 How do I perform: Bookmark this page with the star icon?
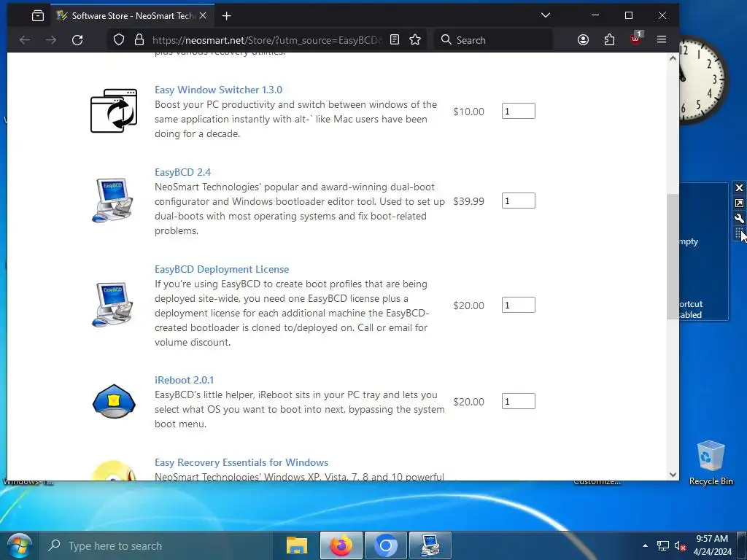(415, 39)
